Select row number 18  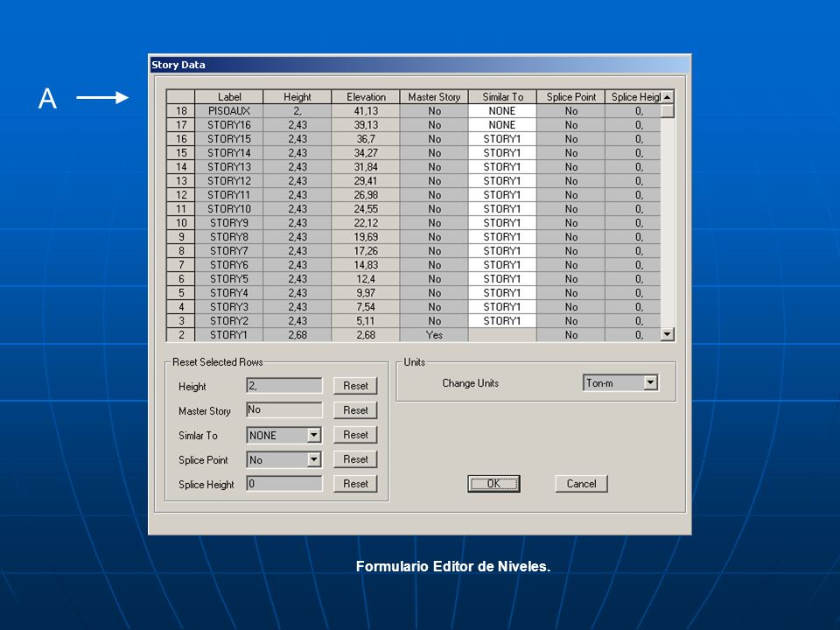tap(181, 111)
